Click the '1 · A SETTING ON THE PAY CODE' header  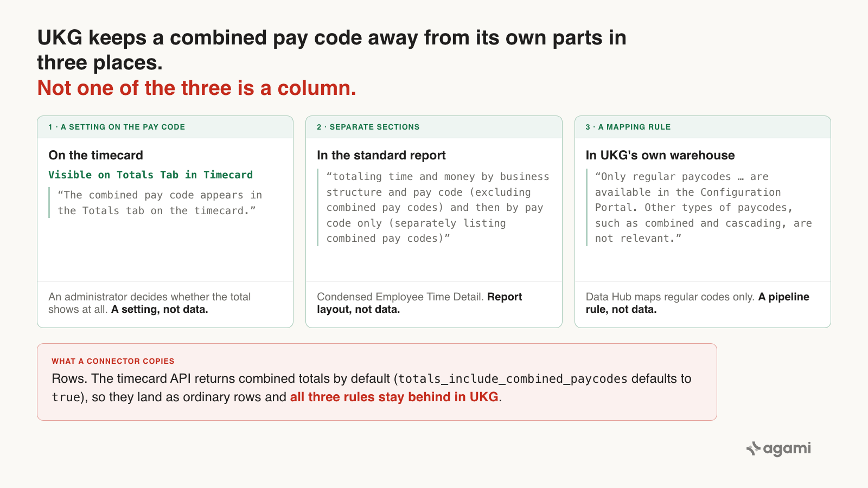click(x=117, y=127)
